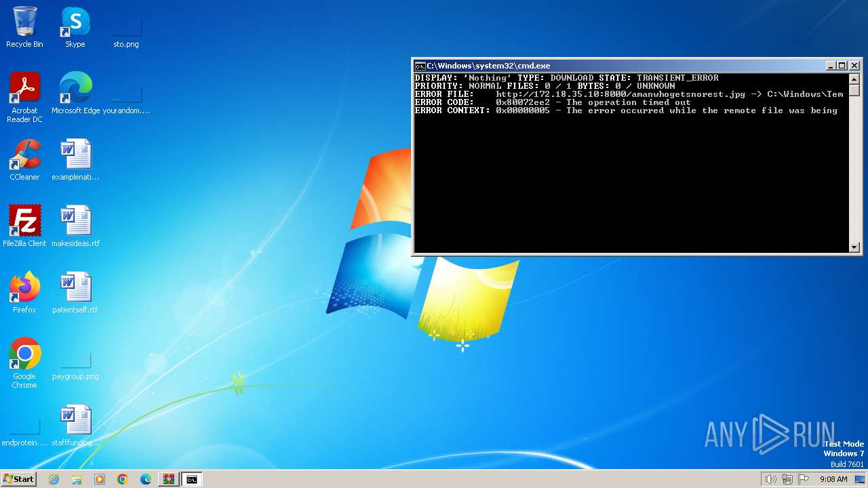Click the cmd.exe taskbar button

[192, 479]
